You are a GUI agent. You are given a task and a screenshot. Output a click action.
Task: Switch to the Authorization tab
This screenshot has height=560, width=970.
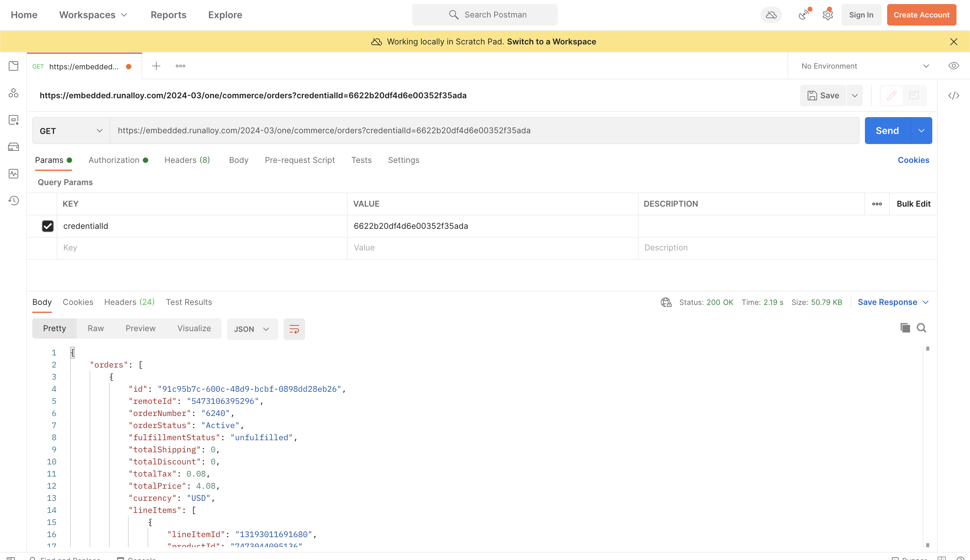pyautogui.click(x=118, y=160)
